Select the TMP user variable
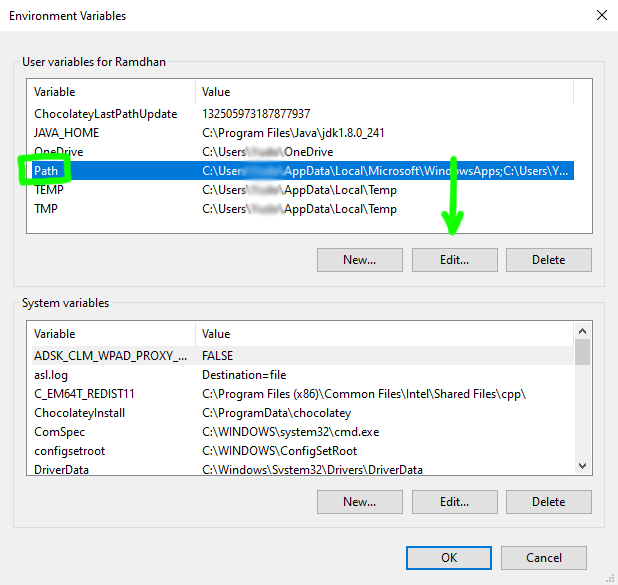Screen dimensions: 618x585 (303, 209)
